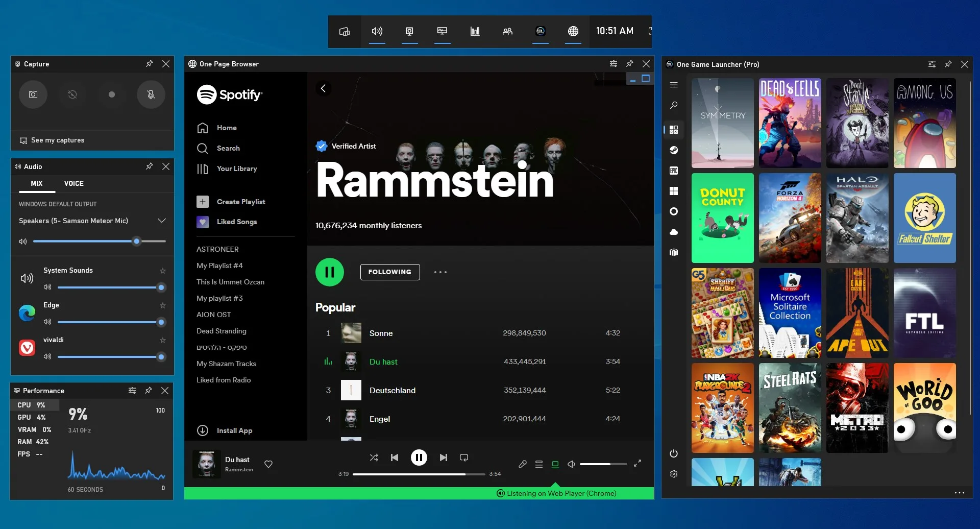The width and height of the screenshot is (980, 529).
Task: Open Resources widget from Game Bar
Action: pyautogui.click(x=475, y=32)
